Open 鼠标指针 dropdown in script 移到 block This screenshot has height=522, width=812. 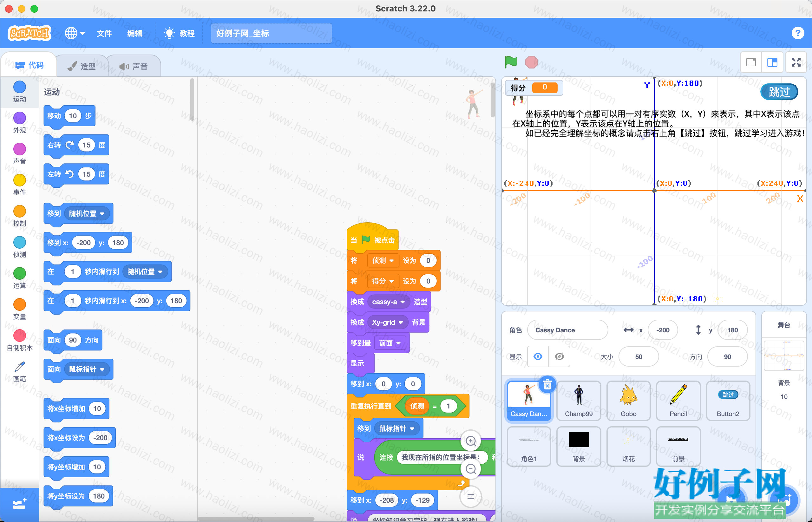tap(396, 428)
